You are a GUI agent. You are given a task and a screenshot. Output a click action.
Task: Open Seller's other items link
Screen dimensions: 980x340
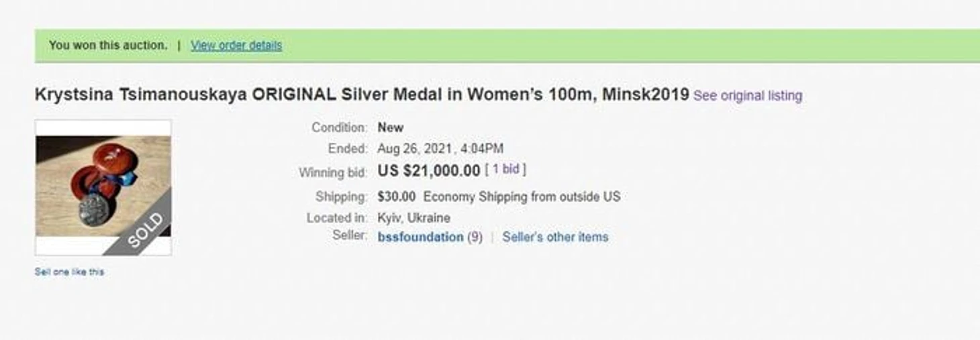pyautogui.click(x=555, y=237)
